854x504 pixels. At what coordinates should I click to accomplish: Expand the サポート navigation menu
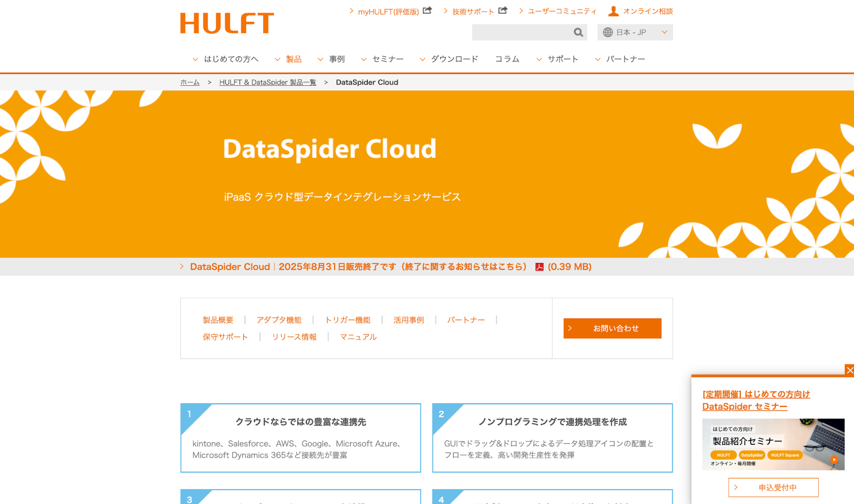point(557,59)
